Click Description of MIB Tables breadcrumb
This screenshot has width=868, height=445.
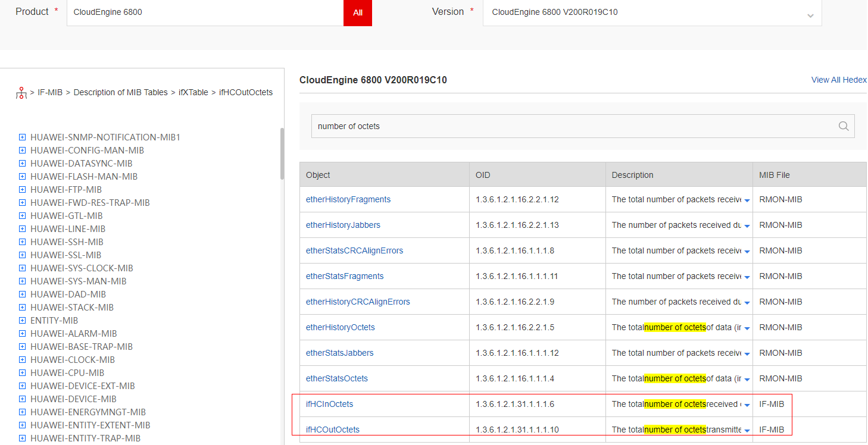[x=120, y=92]
